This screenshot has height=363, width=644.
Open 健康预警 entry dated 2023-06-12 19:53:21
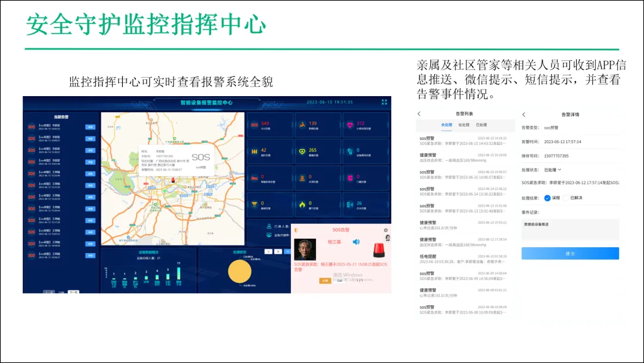coord(463,225)
